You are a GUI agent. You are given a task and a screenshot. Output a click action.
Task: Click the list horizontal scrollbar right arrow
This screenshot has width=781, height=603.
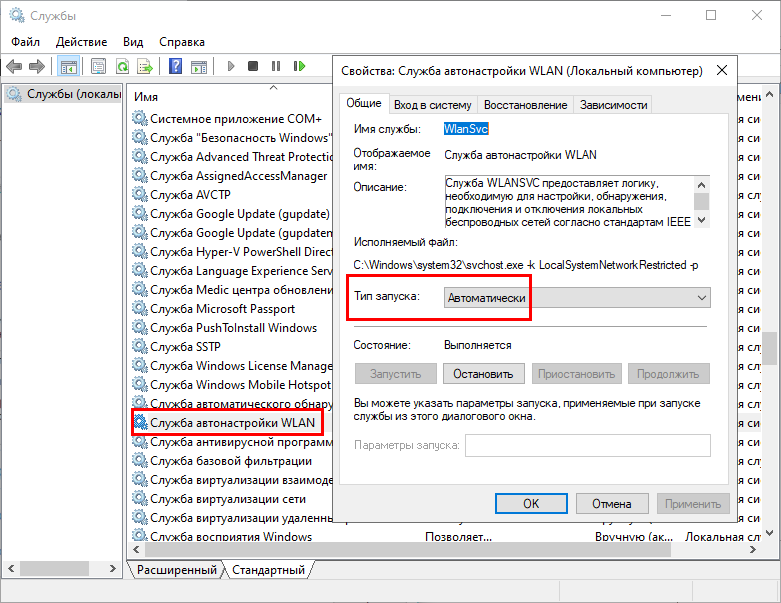pyautogui.click(x=753, y=550)
